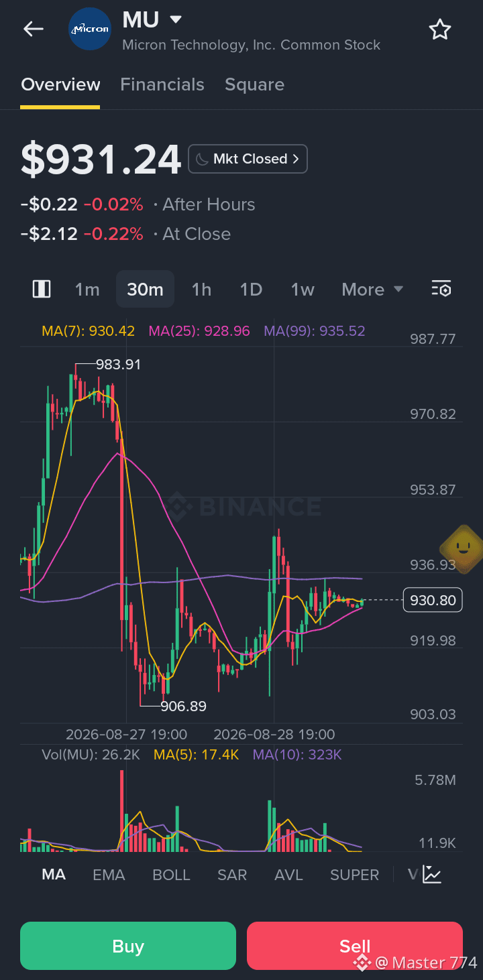Tap the At Close change -0.22%
This screenshot has width=483, height=980.
(113, 234)
